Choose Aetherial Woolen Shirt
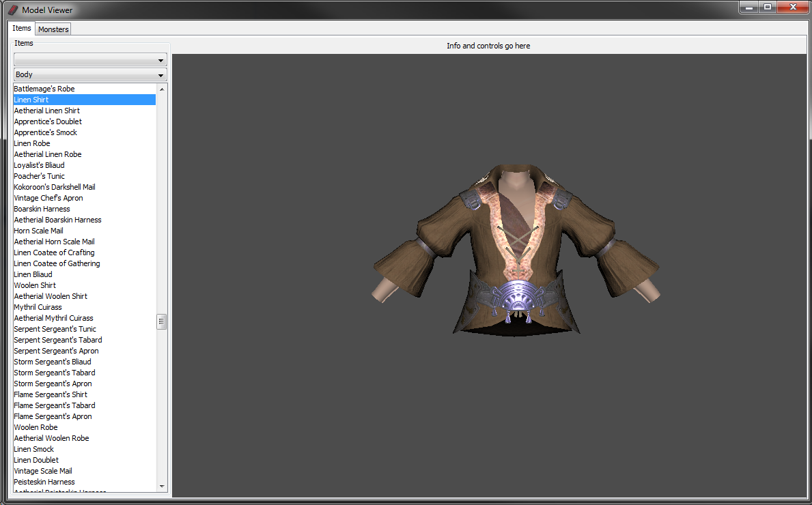Viewport: 812px width, 505px height. coord(85,296)
